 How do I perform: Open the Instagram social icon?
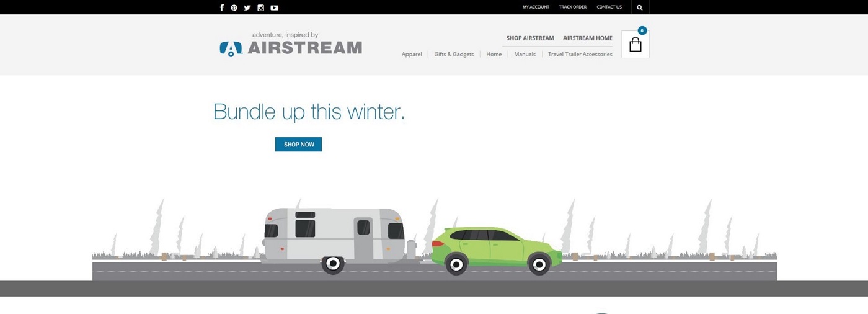point(261,7)
